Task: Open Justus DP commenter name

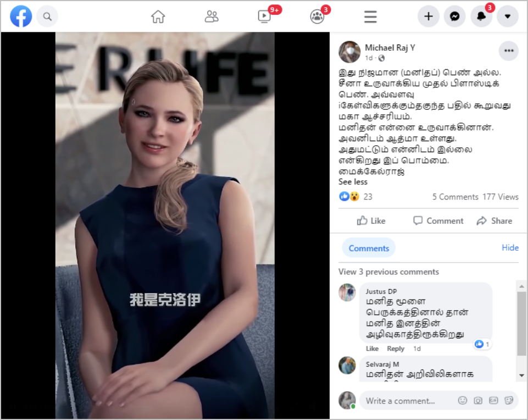Action: click(x=381, y=291)
